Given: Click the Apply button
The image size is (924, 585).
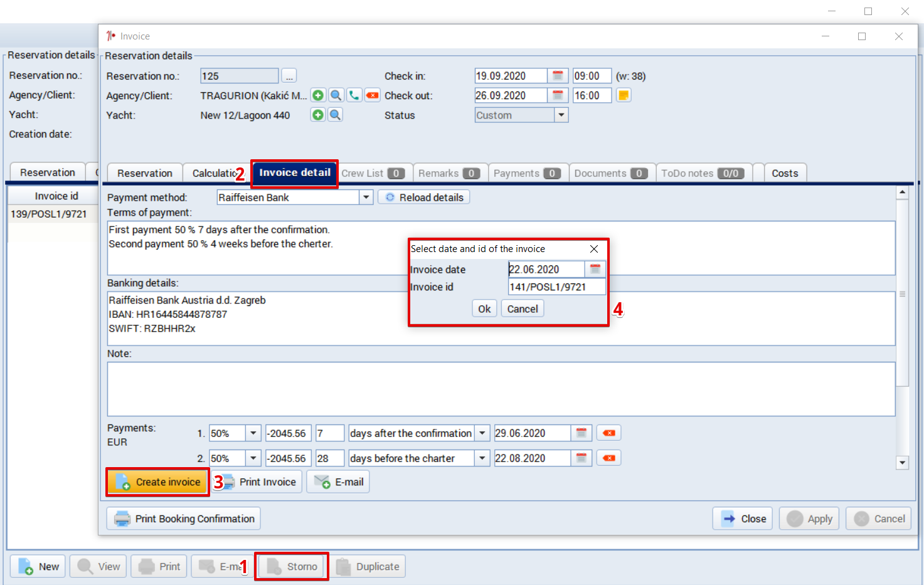Looking at the screenshot, I should (x=809, y=519).
